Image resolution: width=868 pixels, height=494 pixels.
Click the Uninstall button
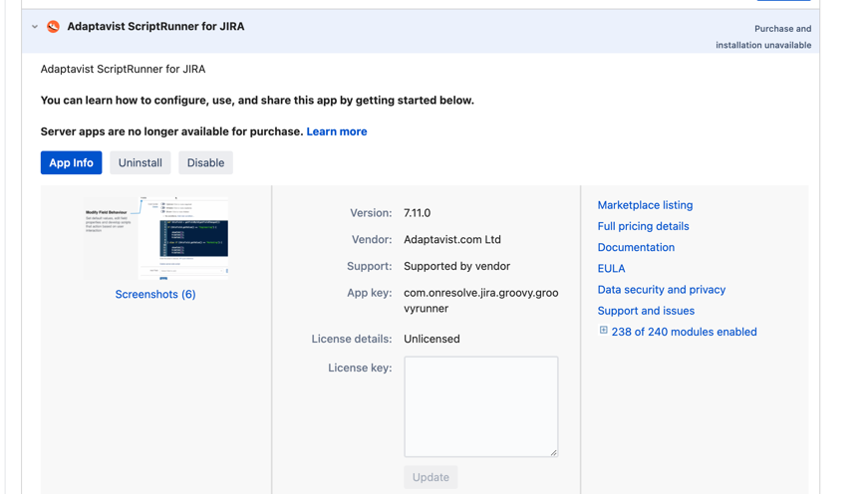tap(140, 162)
